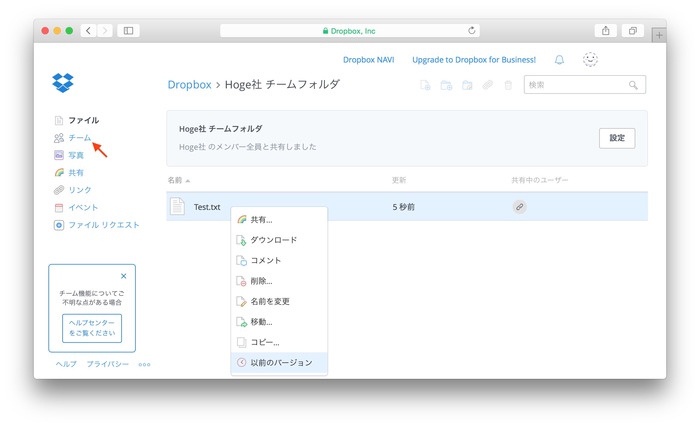The width and height of the screenshot is (700, 427).
Task: Choose コピー... from the context menu
Action: pos(279,343)
